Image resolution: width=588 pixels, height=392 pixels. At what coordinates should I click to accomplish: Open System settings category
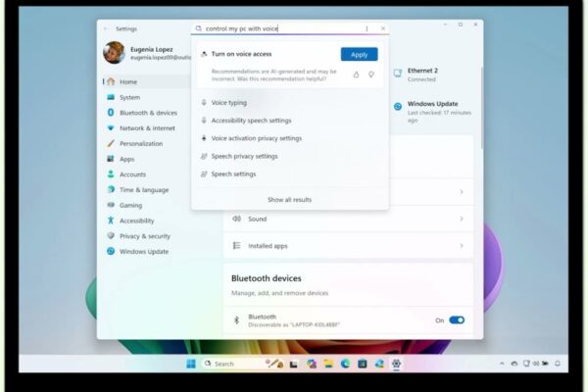click(146, 97)
